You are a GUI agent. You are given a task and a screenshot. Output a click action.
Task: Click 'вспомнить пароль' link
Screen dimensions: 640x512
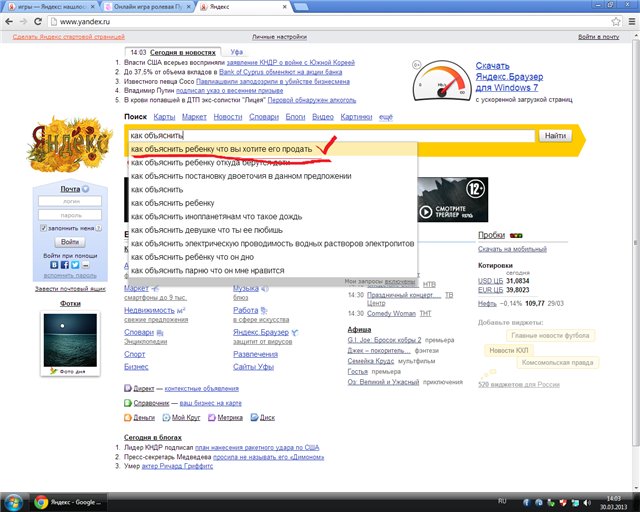point(70,276)
